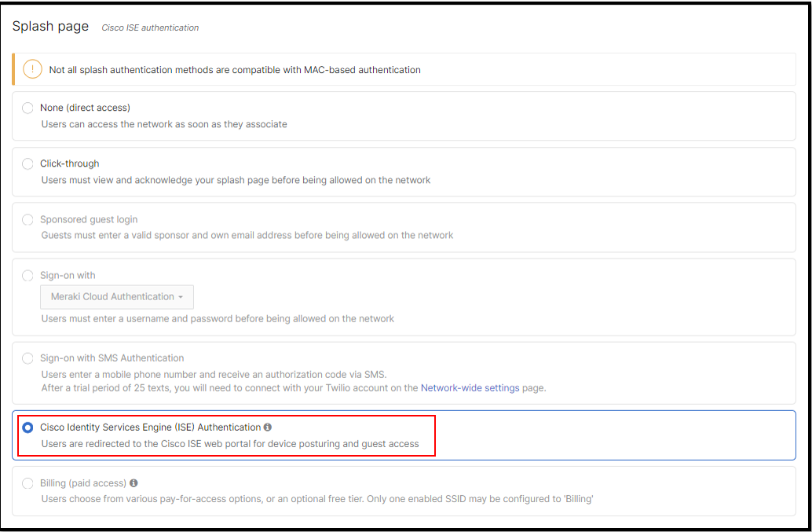Choose the Billing (paid access) radio button

pyautogui.click(x=27, y=483)
